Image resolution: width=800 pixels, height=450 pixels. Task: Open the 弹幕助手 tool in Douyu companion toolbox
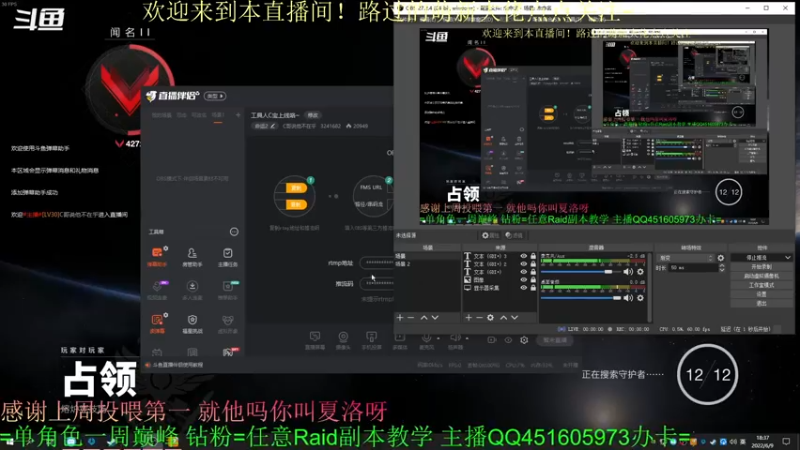[x=157, y=257]
